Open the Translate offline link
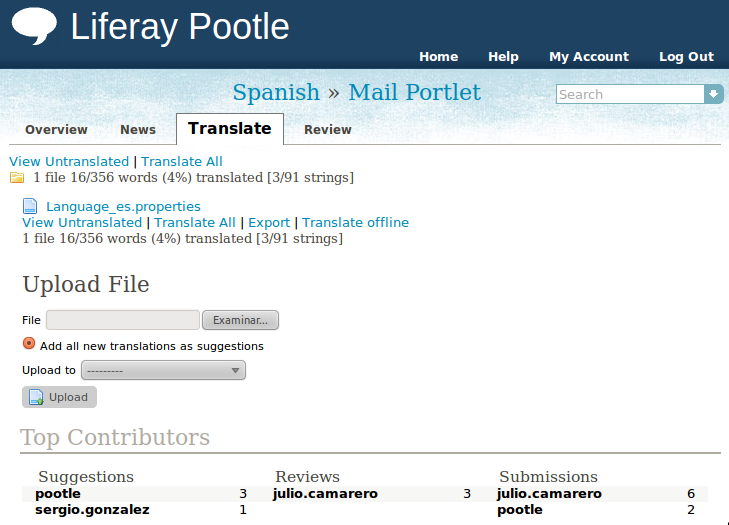This screenshot has height=525, width=729. [355, 223]
